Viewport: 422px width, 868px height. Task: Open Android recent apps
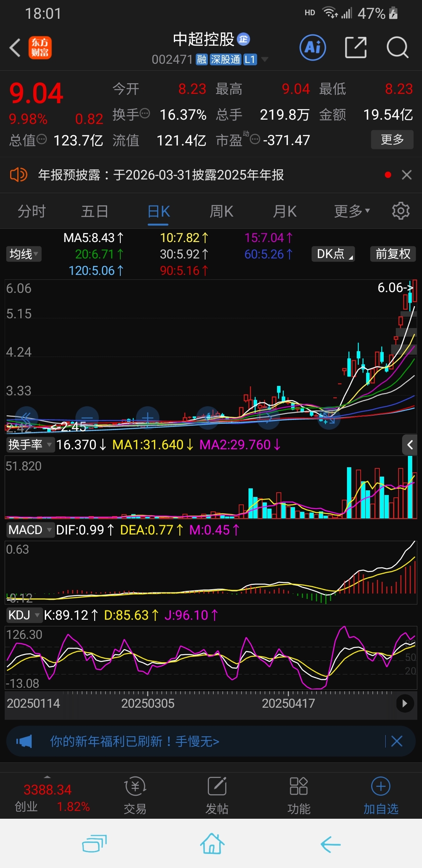(x=94, y=843)
